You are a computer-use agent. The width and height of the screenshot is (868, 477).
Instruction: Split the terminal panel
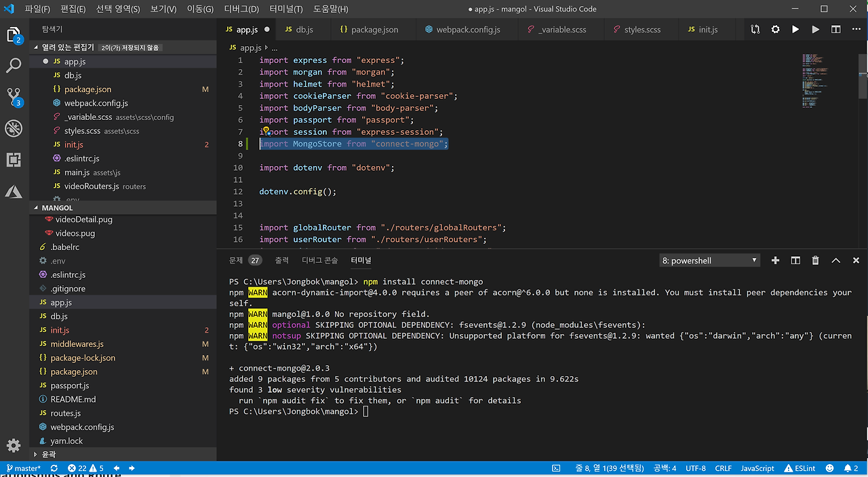point(795,260)
